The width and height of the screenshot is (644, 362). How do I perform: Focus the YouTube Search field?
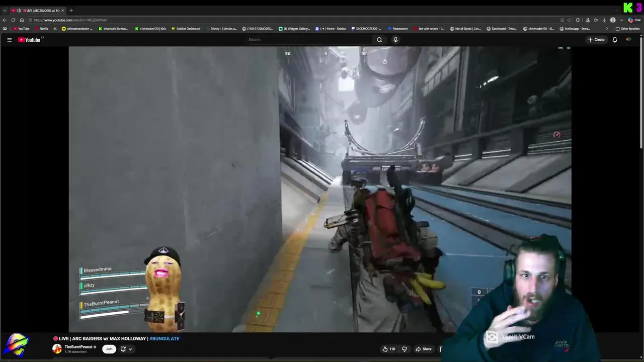pos(309,40)
